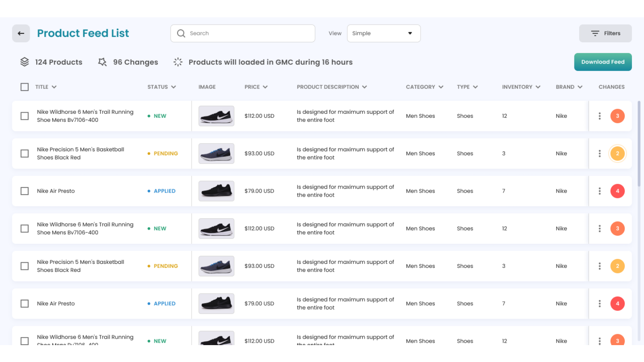Click the layers icon beside 124 Products
The width and height of the screenshot is (644, 362).
(25, 62)
